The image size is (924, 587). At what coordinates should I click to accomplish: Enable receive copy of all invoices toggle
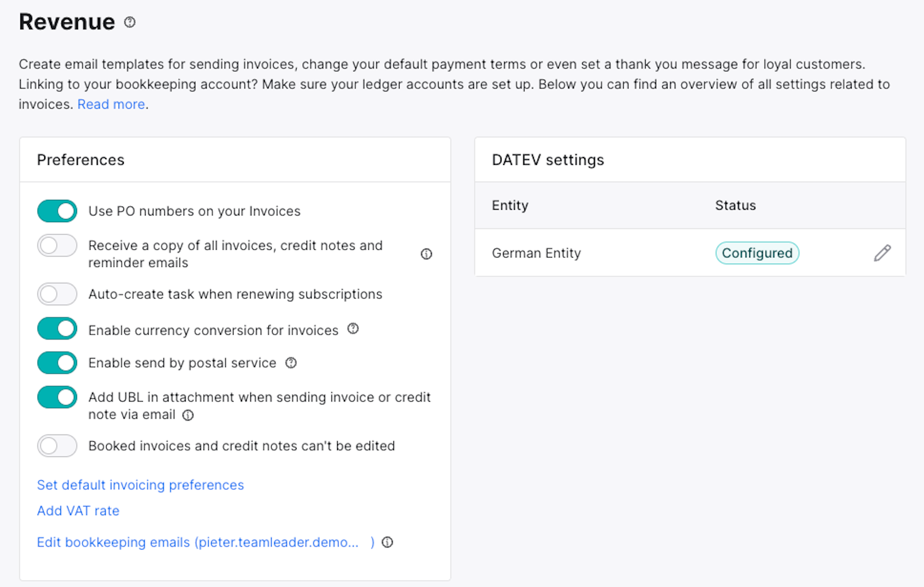(x=57, y=245)
